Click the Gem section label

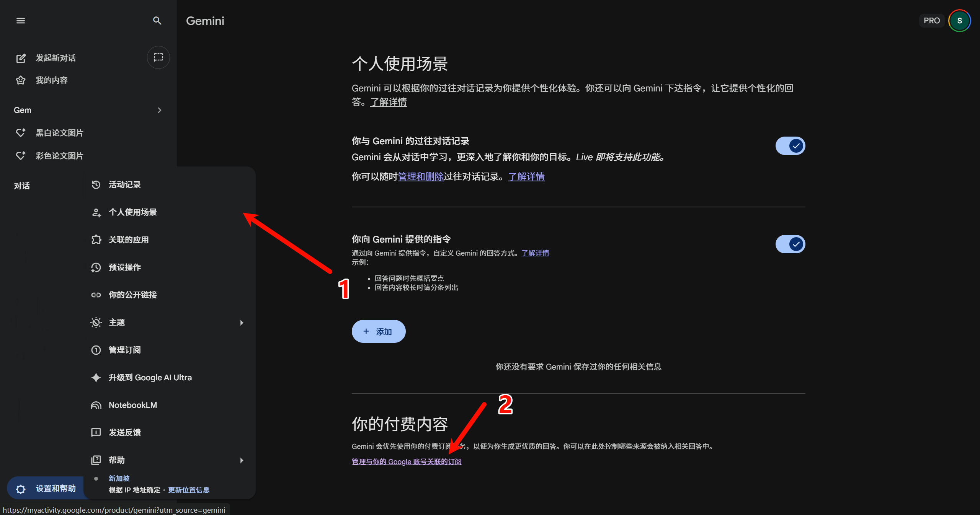pos(23,110)
